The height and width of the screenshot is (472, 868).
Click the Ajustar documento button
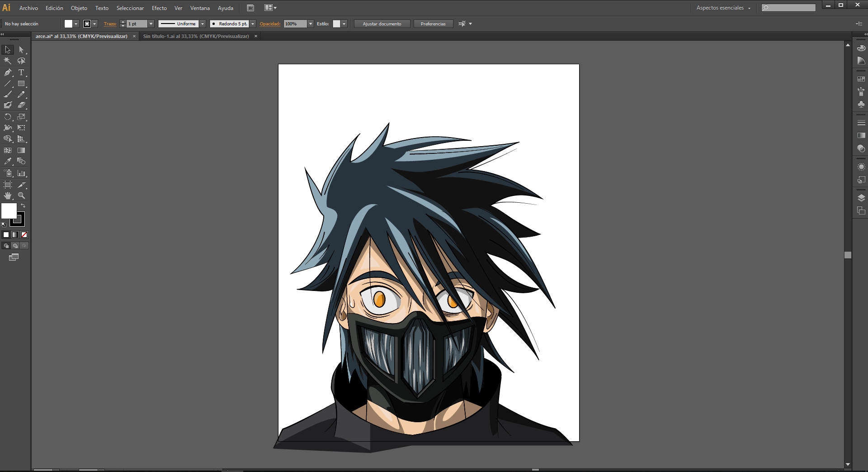pos(382,24)
